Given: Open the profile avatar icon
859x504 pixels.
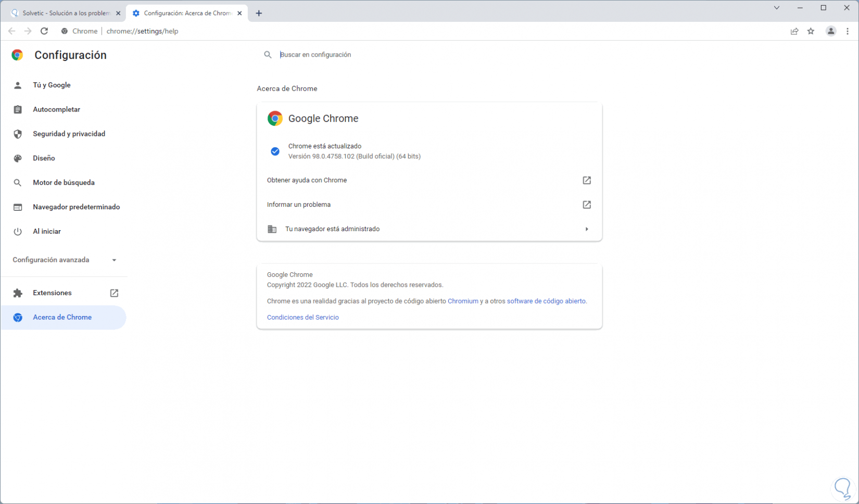Looking at the screenshot, I should click(831, 31).
